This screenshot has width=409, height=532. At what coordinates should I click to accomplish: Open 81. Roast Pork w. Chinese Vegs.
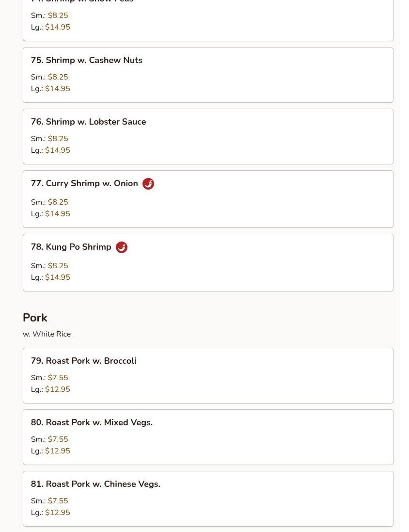pyautogui.click(x=95, y=484)
